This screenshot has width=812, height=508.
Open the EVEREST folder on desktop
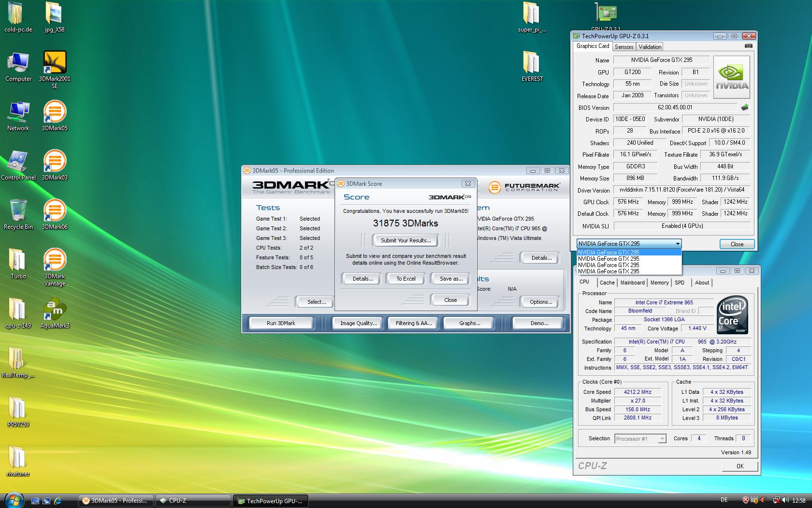pyautogui.click(x=532, y=67)
